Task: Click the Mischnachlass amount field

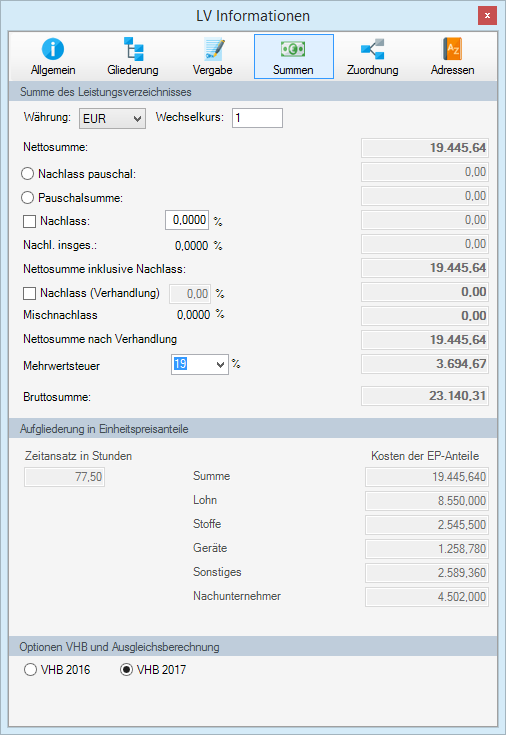Action: (425, 316)
